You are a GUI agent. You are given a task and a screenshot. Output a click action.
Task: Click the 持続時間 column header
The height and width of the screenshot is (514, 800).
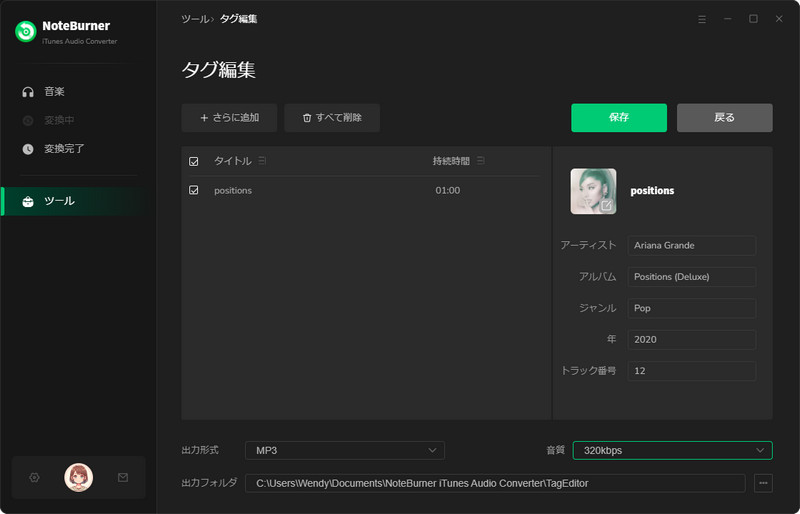451,161
